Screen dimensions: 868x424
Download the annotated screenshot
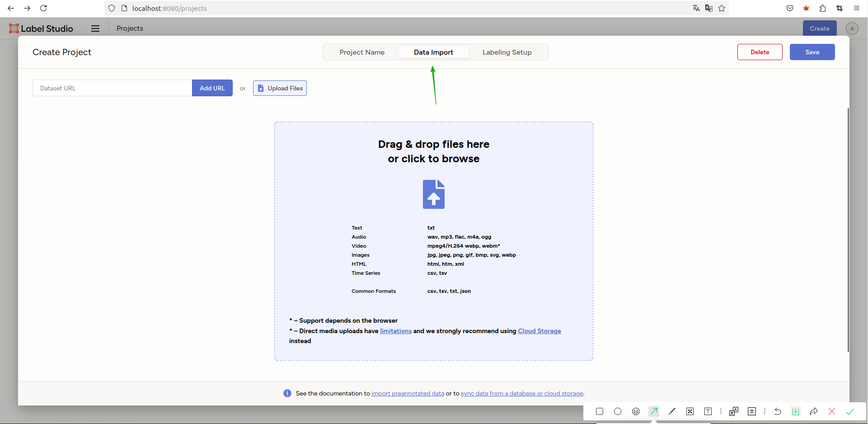796,411
